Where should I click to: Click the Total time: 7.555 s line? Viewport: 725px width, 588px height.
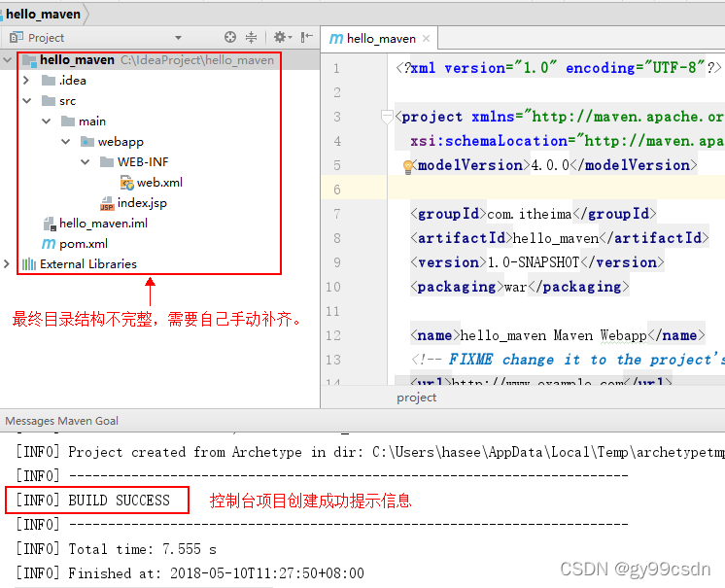point(116,549)
